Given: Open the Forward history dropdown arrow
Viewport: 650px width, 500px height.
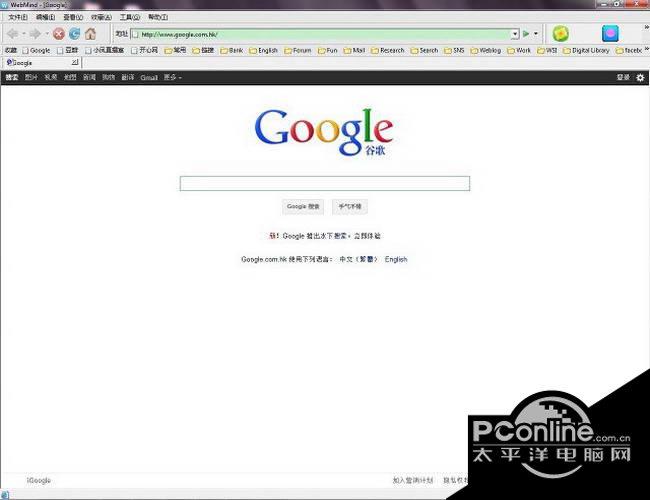Looking at the screenshot, I should [x=47, y=34].
